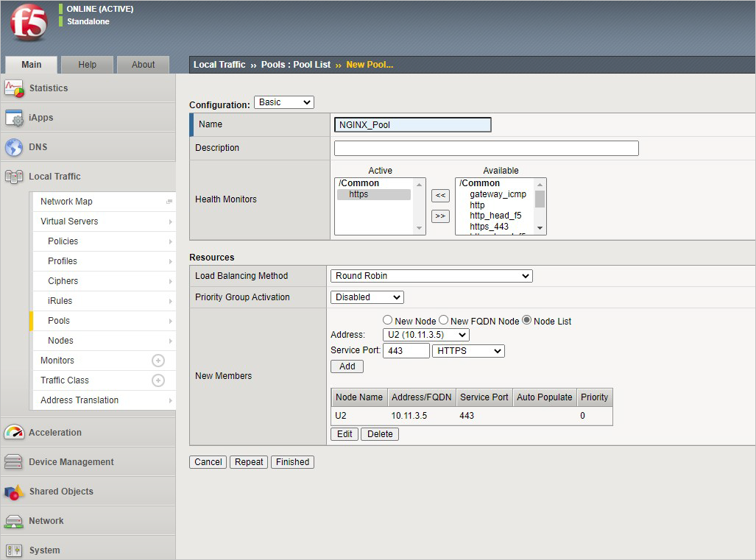This screenshot has width=756, height=560.
Task: Expand the Configuration Basic dropdown
Action: (x=283, y=102)
